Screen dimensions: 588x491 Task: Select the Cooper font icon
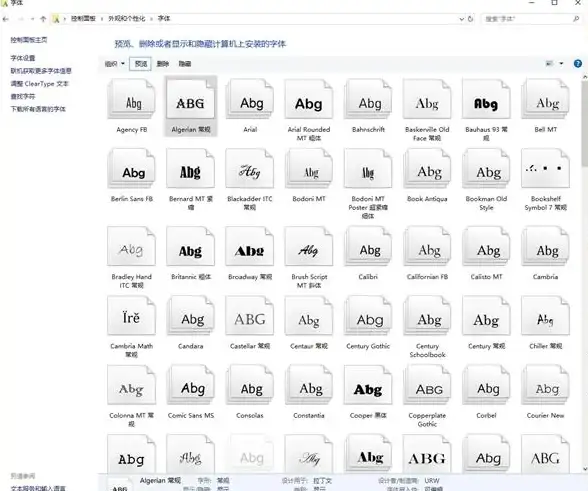[368, 385]
